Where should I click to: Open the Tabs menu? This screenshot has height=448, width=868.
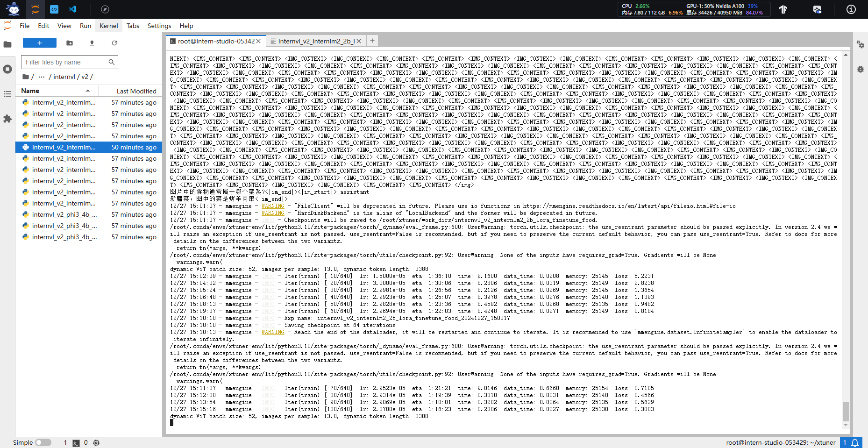[x=133, y=26]
